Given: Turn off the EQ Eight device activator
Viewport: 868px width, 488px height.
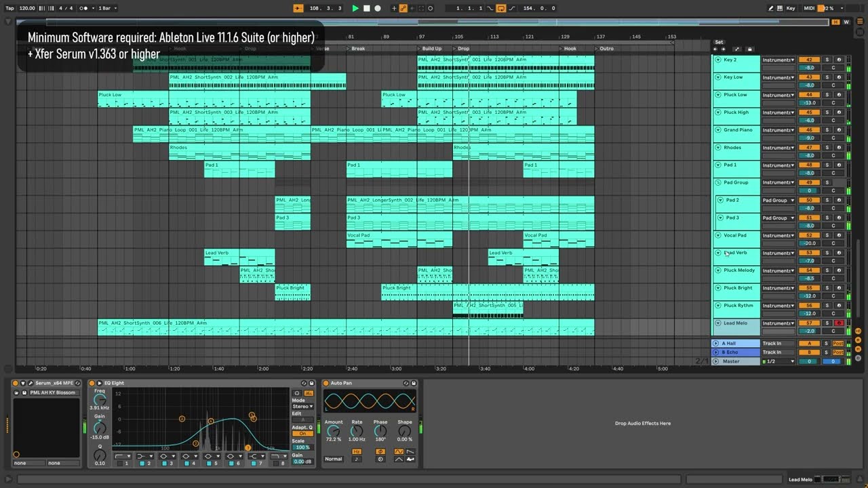Looking at the screenshot, I should click(92, 383).
